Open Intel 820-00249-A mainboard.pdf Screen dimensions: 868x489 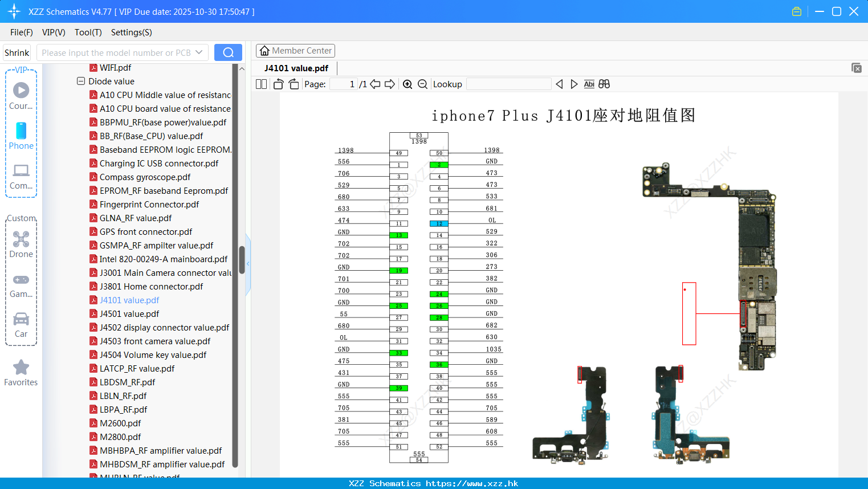pyautogui.click(x=164, y=259)
